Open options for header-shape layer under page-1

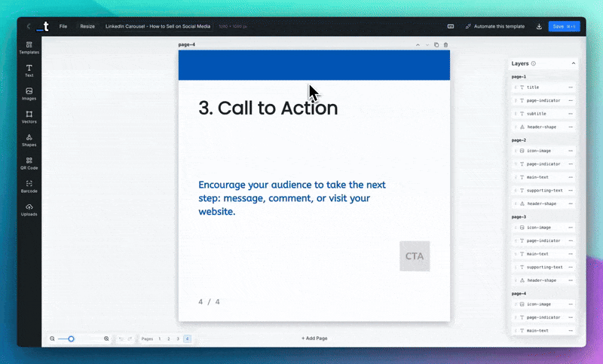coord(571,127)
